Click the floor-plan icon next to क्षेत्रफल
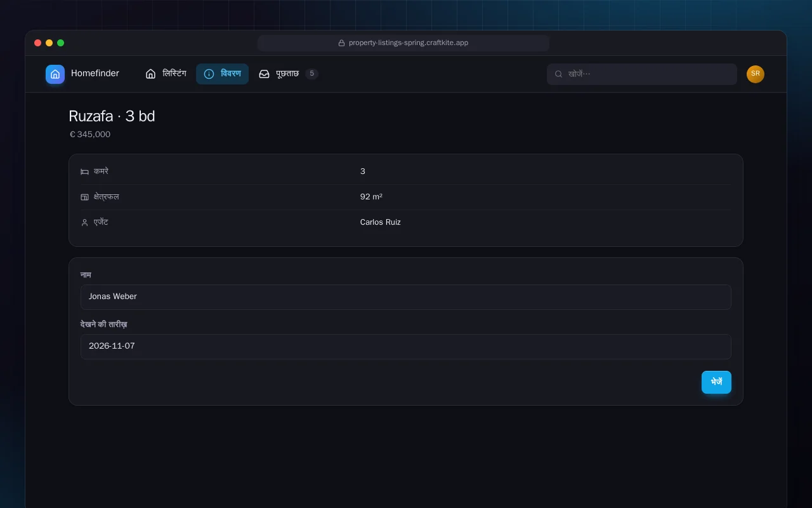 click(84, 197)
